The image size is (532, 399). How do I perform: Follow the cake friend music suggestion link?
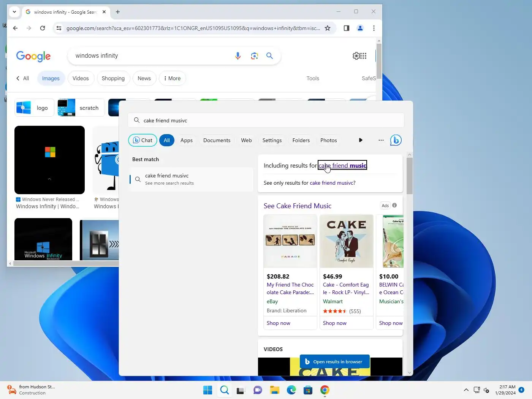point(342,165)
